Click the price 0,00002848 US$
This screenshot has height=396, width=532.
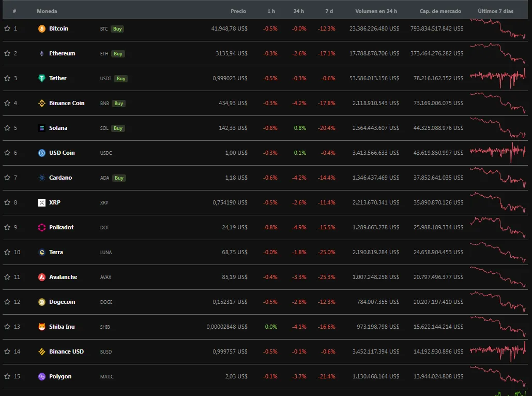[227, 327]
